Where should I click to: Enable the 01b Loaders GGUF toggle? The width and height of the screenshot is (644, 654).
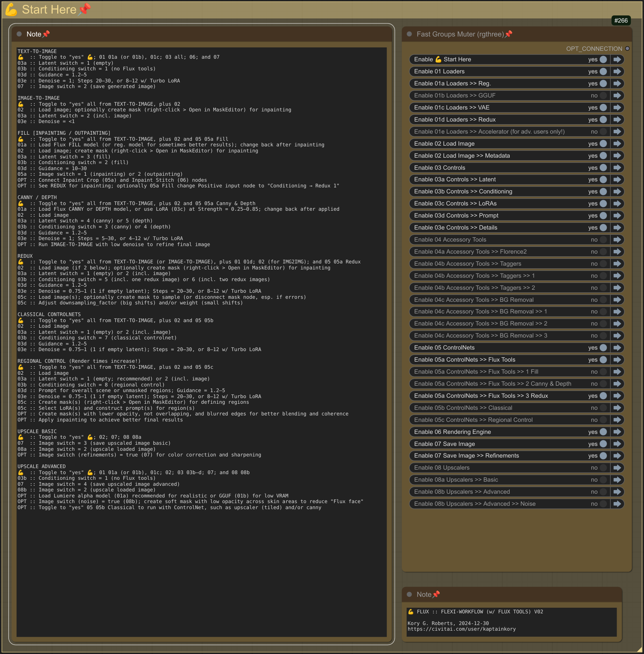[x=603, y=96]
